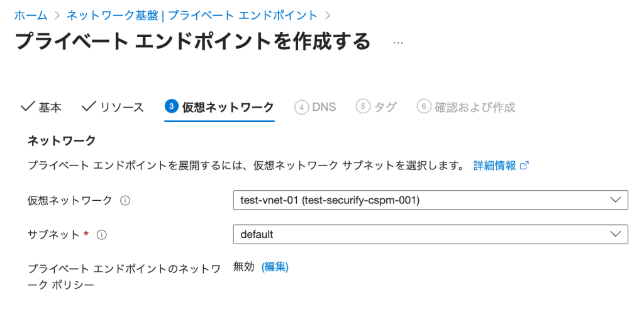
Task: Click the checkmark next to リソース
Action: tap(88, 106)
